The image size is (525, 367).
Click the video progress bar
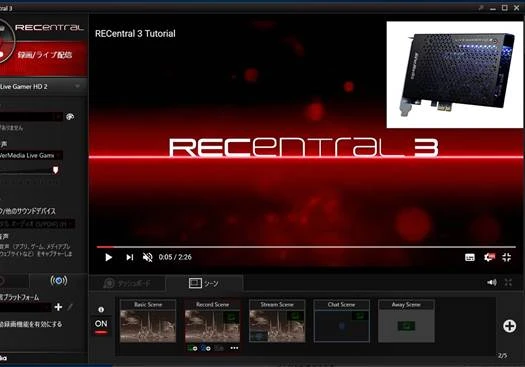[306, 247]
